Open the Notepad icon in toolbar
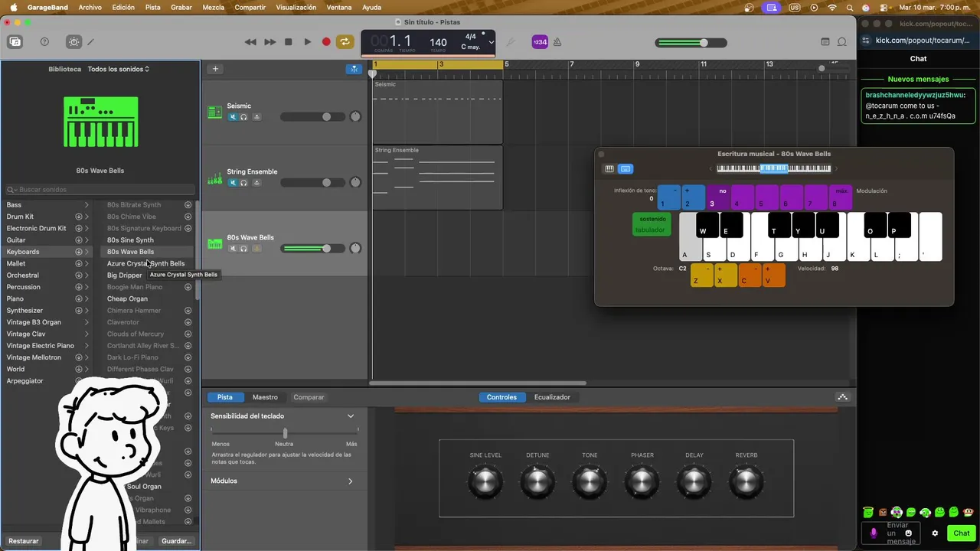This screenshot has height=551, width=980. (825, 42)
